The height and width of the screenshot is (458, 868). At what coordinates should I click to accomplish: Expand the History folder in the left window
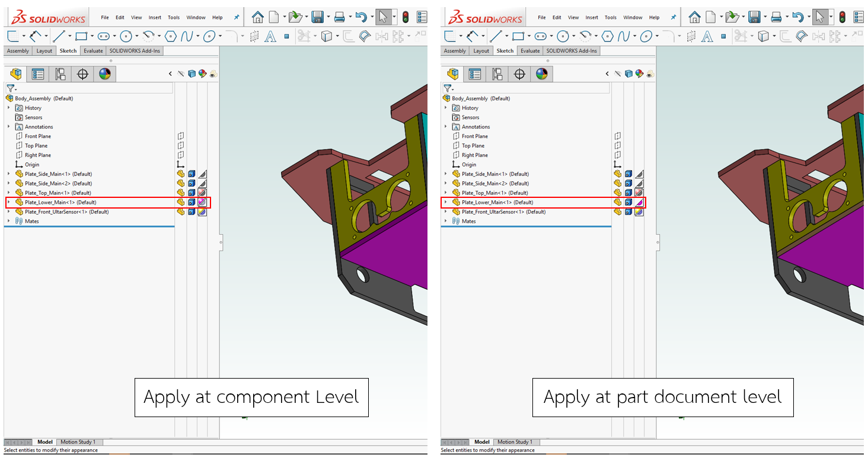click(x=9, y=108)
